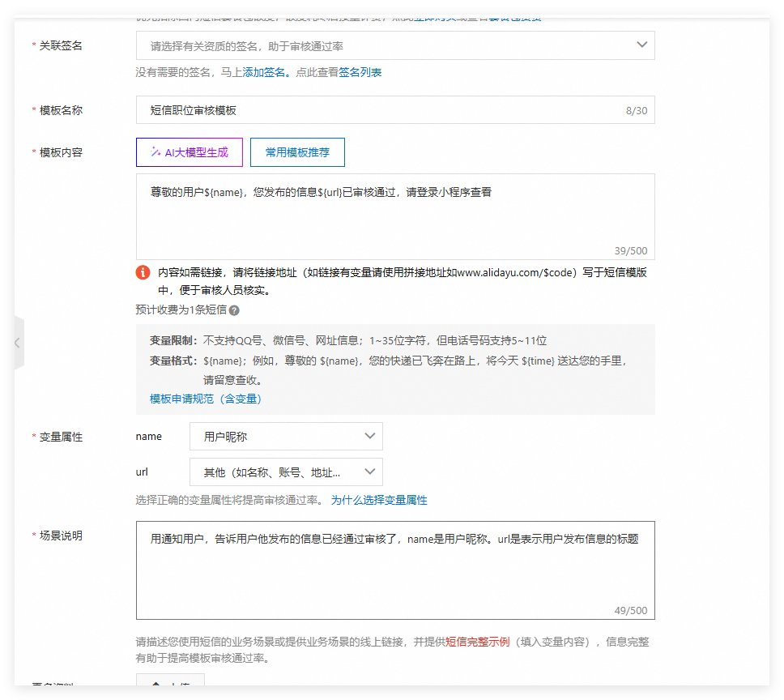Image resolution: width=784 pixels, height=700 pixels.
Task: Open 常用模板推荐 template recommendations
Action: pyautogui.click(x=296, y=152)
